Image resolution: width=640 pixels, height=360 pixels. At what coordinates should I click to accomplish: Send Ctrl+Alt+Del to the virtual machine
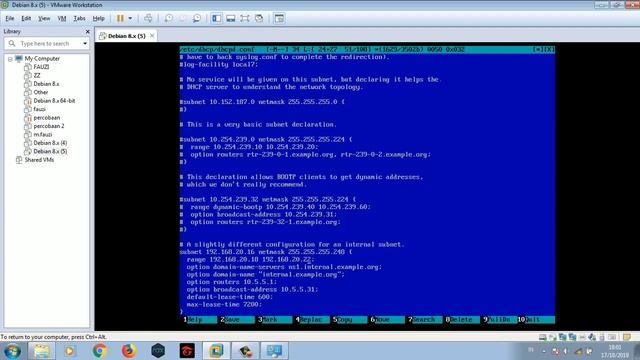click(148, 18)
